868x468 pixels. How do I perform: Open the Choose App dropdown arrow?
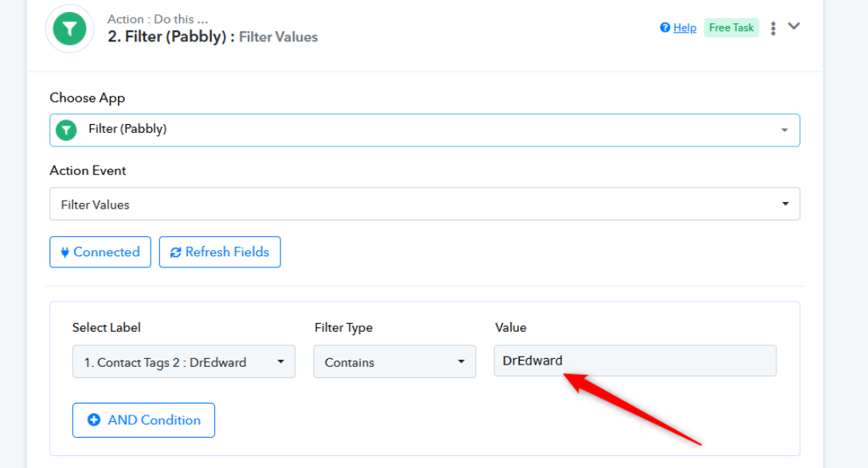[x=784, y=130]
